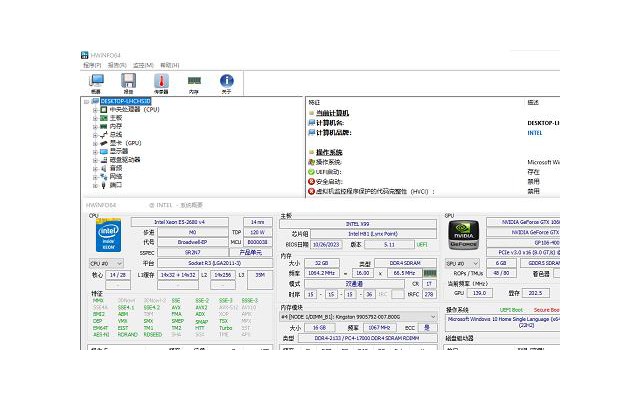Click the Intel Xeon E5-2680 v4 name field

point(180,222)
